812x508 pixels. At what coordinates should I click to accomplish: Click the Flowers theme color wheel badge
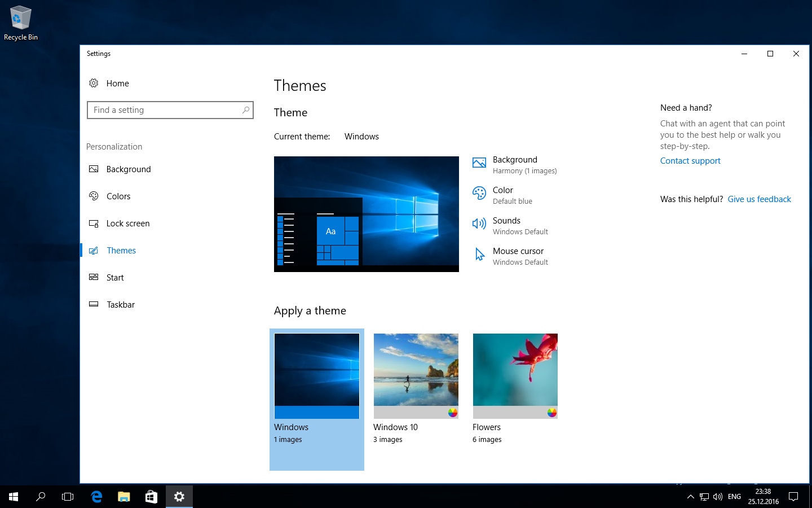pos(552,413)
